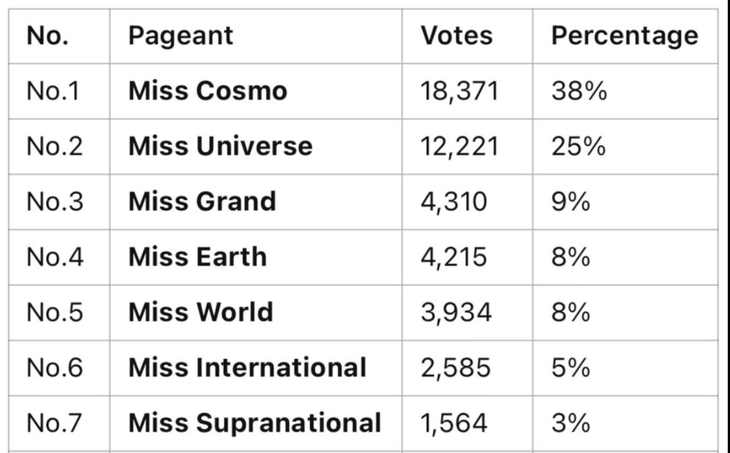Select the Miss International cell

[247, 367]
